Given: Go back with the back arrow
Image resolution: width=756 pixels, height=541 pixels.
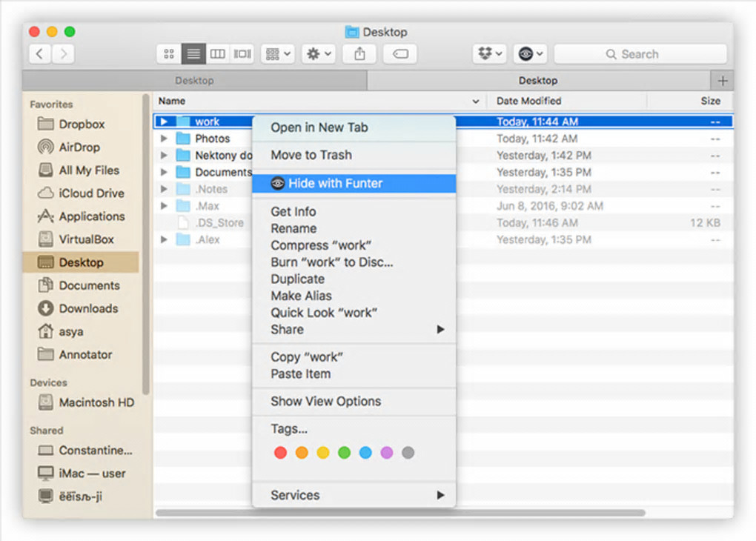Looking at the screenshot, I should tap(40, 53).
